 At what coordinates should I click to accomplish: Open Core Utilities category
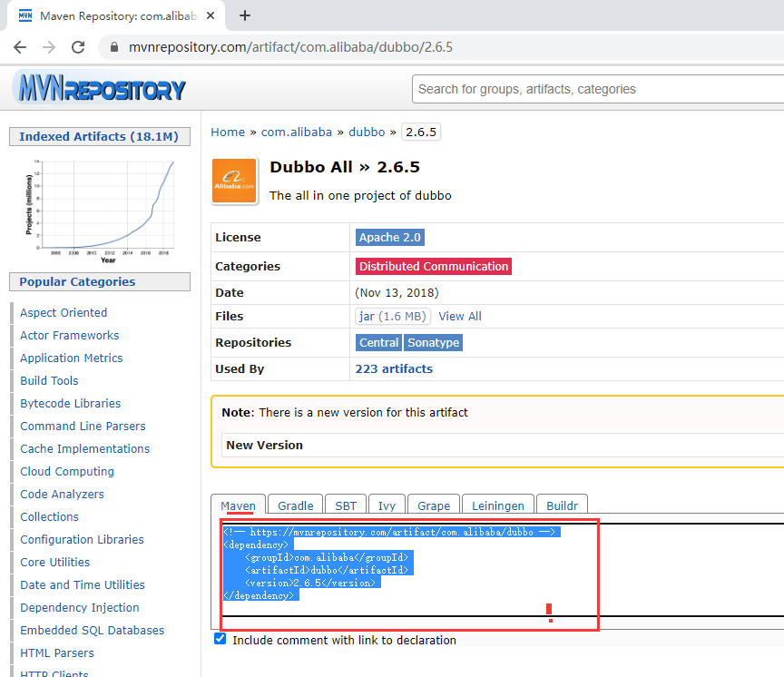pos(55,562)
